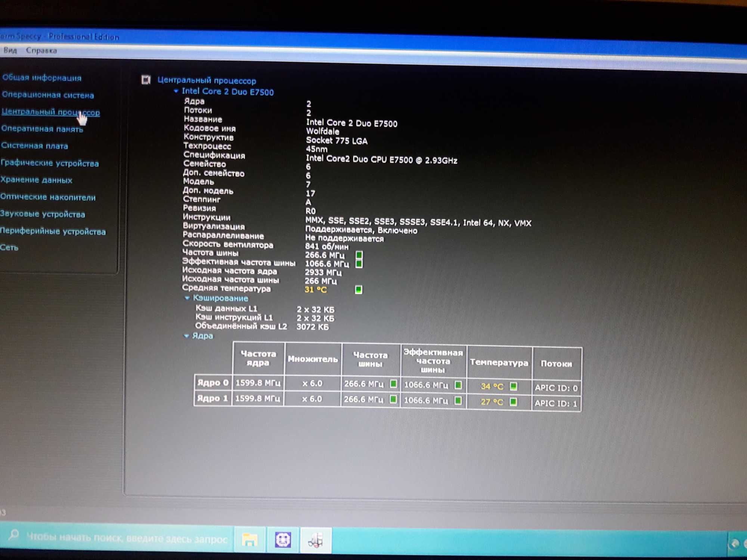Click the 841 об/мин fan speed value
The width and height of the screenshot is (747, 560).
pyautogui.click(x=327, y=246)
